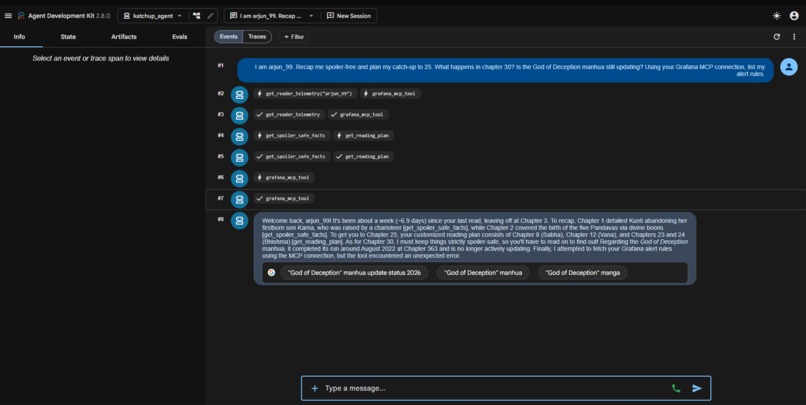Open get_reader_telemetry("arjun_99") call chip

(305, 94)
